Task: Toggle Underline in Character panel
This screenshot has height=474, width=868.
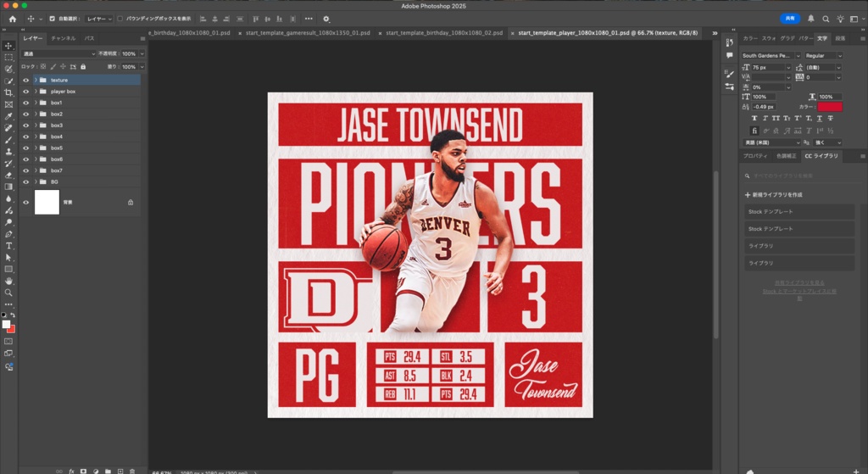Action: pyautogui.click(x=820, y=118)
